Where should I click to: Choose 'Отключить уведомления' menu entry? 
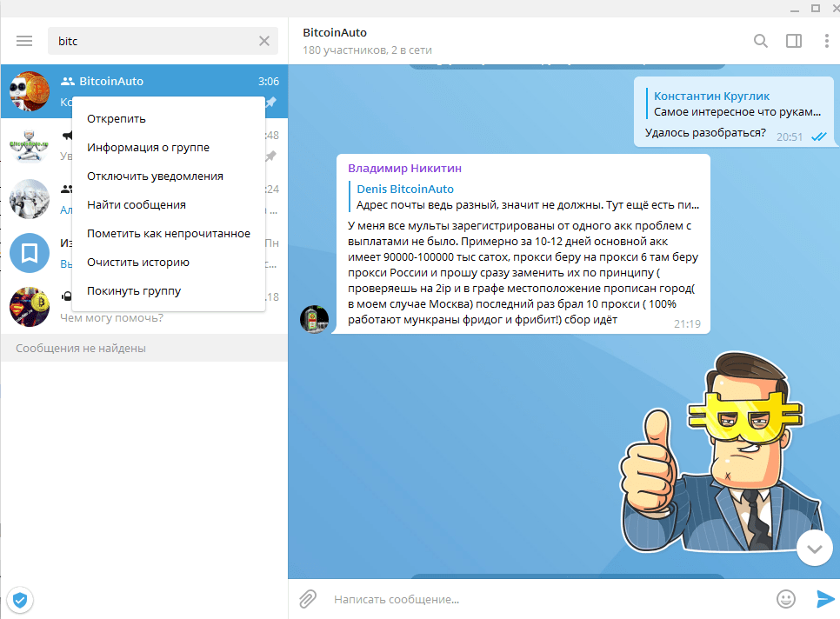point(169,176)
